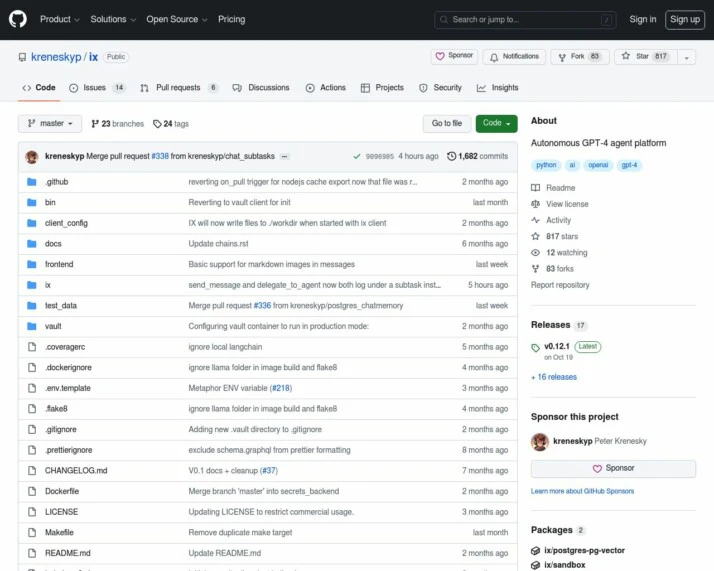Switch to the Insights tab
Viewport: 714px width, 571px height.
point(498,88)
